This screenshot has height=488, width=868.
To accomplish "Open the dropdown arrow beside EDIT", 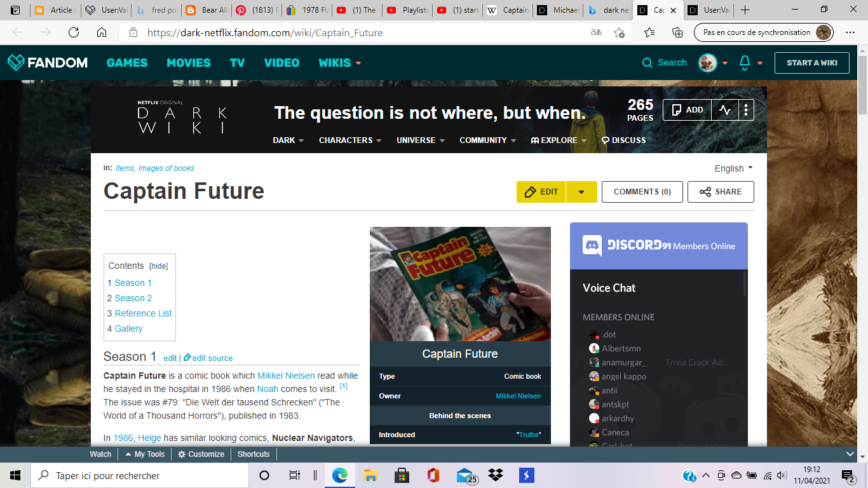I will pyautogui.click(x=581, y=192).
